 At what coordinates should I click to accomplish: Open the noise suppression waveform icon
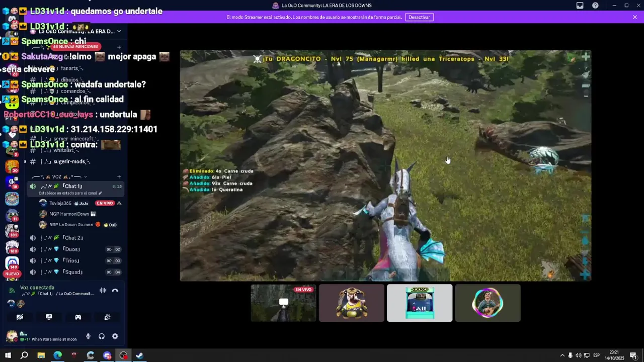(103, 290)
